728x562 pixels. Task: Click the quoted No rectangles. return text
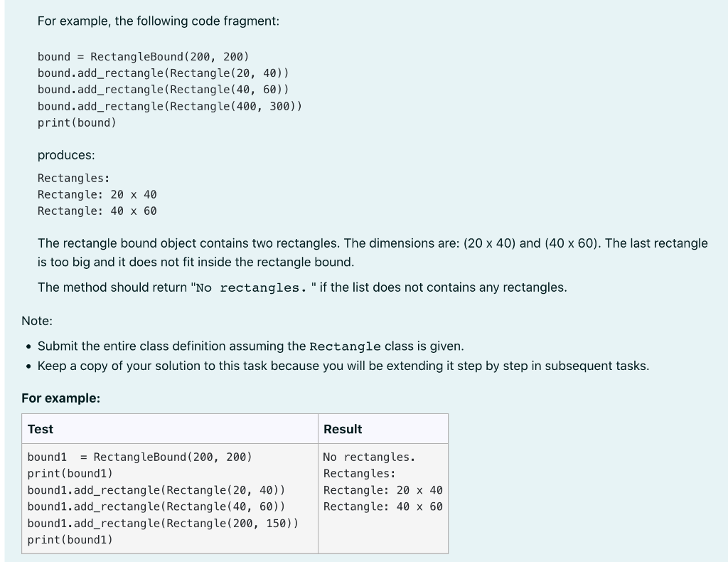245,287
